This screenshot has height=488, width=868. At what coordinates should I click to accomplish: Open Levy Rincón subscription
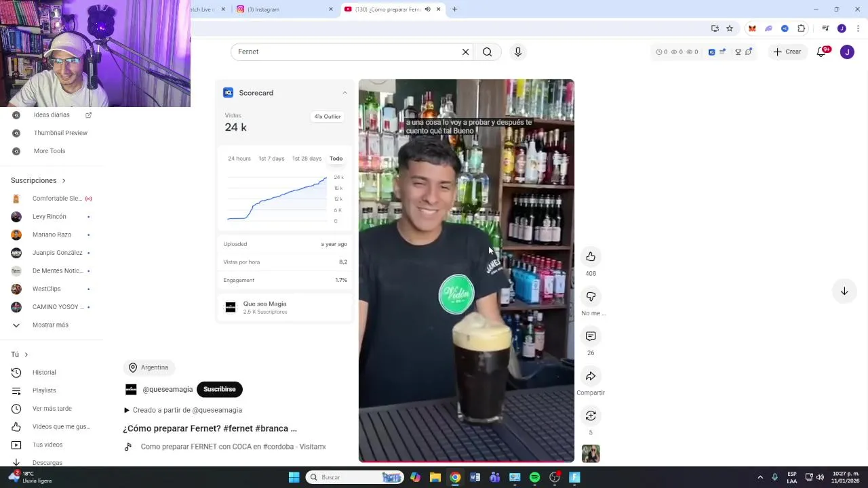point(51,216)
